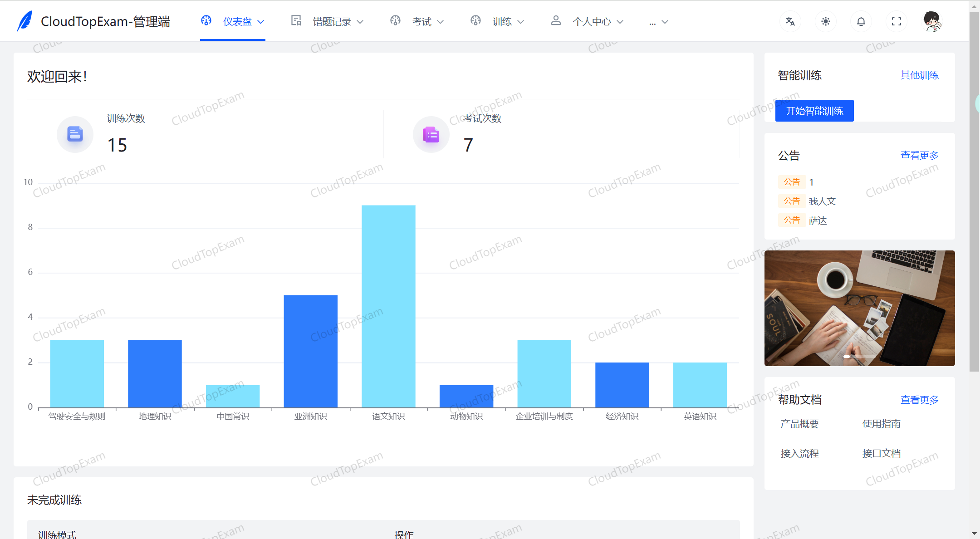This screenshot has height=539, width=980.
Task: Open the user avatar menu
Action: point(932,21)
